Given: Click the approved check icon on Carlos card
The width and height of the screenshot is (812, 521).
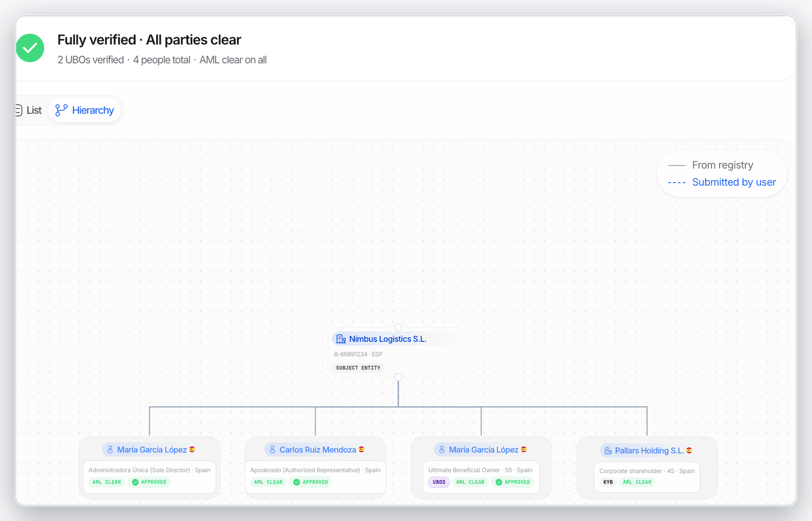Looking at the screenshot, I should 297,482.
